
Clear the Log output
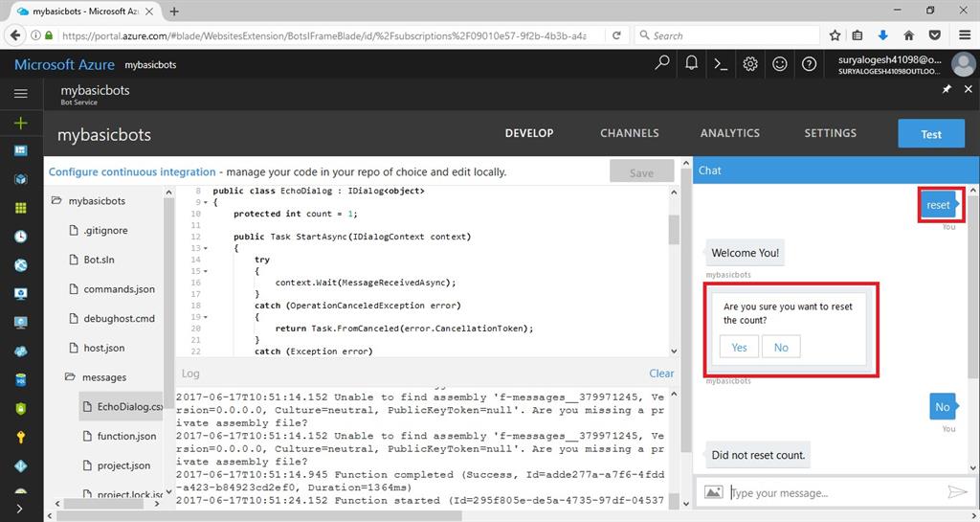coord(661,374)
